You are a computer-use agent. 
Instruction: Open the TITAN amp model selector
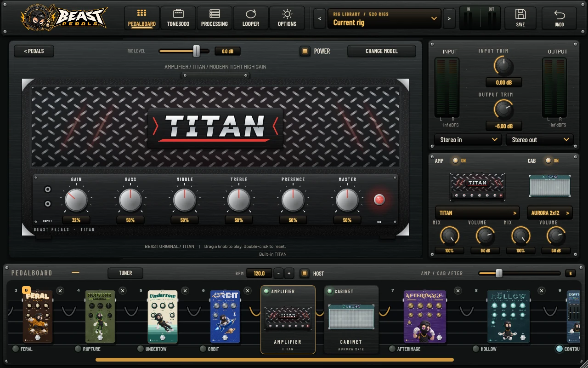click(x=477, y=213)
